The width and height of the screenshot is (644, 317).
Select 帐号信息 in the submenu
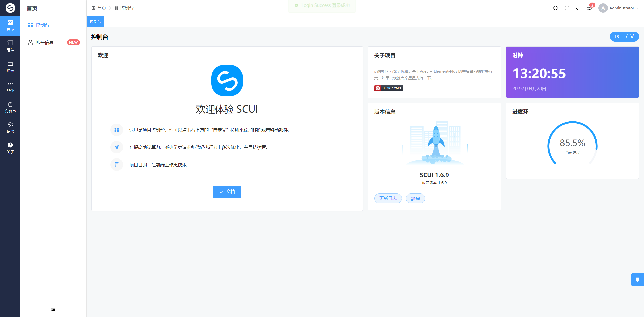53,42
